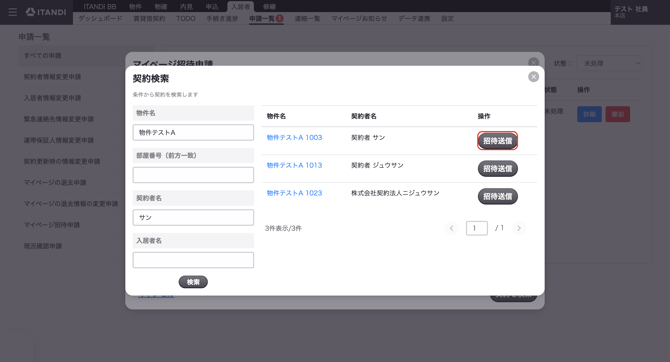Open 手続き進捗 menu item
Screen dimensions: 670x362
coord(222,18)
